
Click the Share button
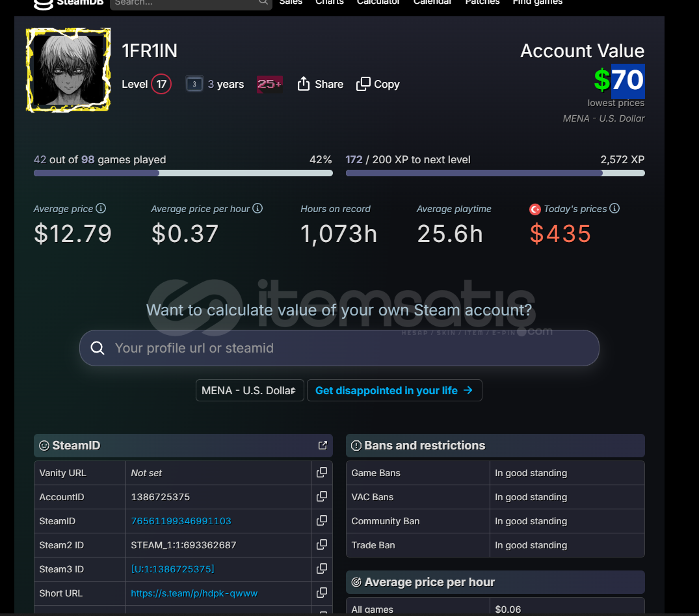(x=320, y=84)
